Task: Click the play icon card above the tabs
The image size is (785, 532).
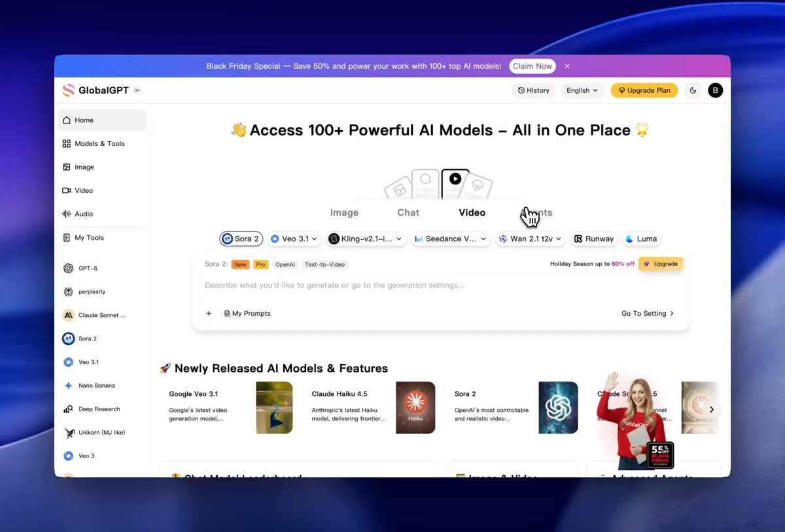Action: point(455,182)
